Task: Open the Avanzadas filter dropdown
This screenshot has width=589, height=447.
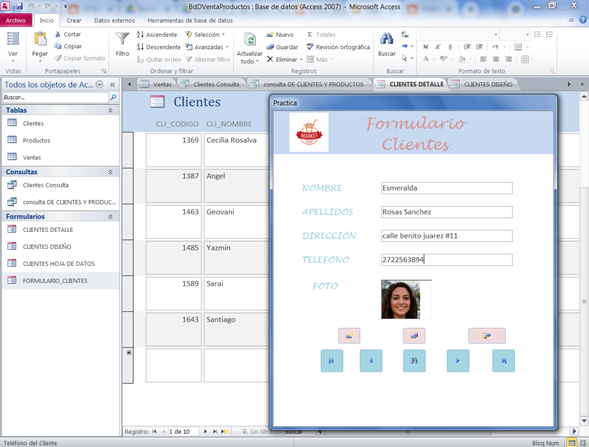Action: [x=207, y=47]
